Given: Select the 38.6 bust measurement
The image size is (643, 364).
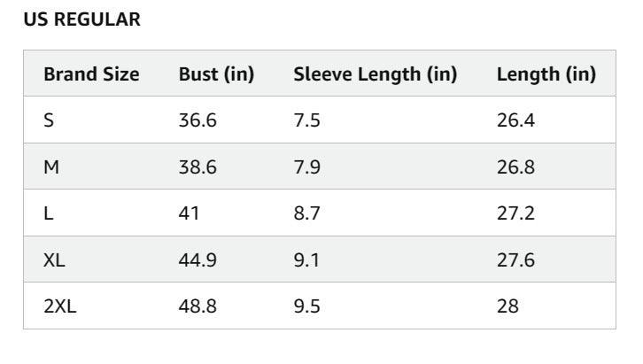Looking at the screenshot, I should click(198, 167).
